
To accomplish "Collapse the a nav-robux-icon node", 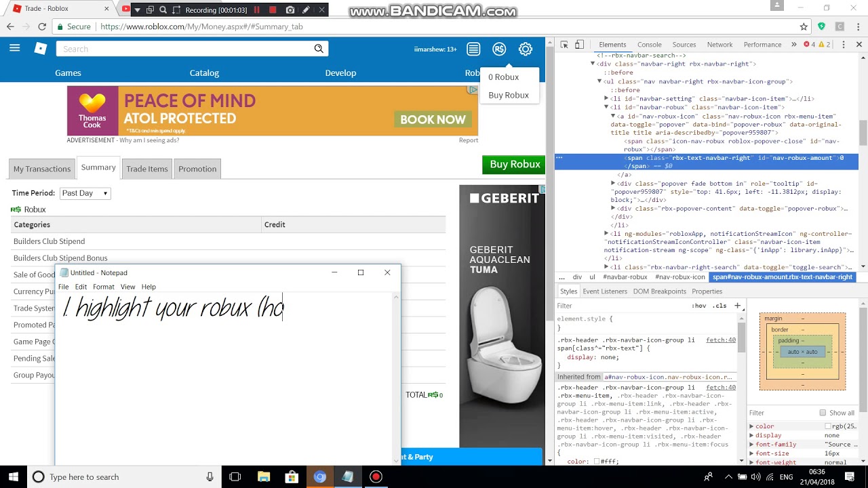I will [x=613, y=117].
